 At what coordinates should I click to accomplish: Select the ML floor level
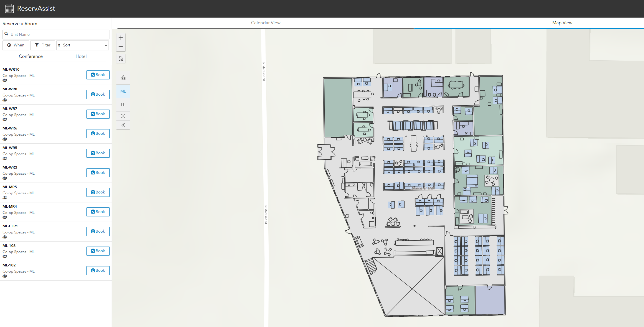coord(123,91)
